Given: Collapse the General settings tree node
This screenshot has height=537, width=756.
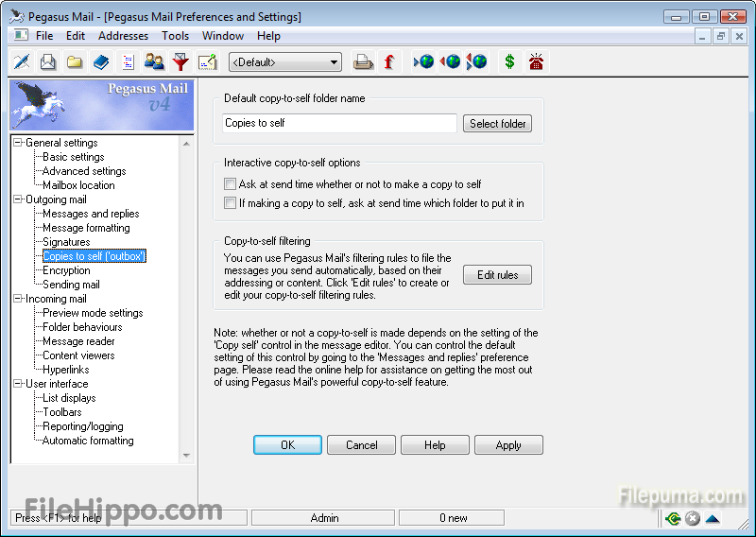Looking at the screenshot, I should 18,143.
